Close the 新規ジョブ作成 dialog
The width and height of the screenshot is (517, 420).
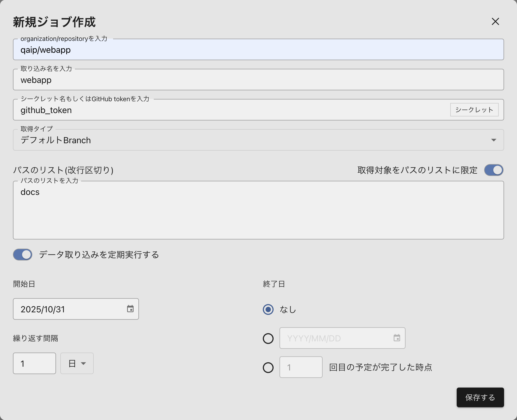[495, 22]
